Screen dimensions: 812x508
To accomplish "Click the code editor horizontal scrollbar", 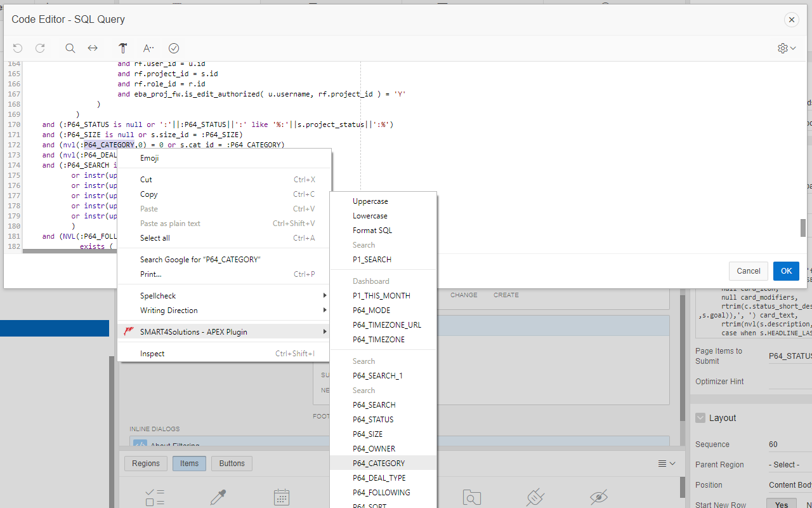I will click(70, 252).
